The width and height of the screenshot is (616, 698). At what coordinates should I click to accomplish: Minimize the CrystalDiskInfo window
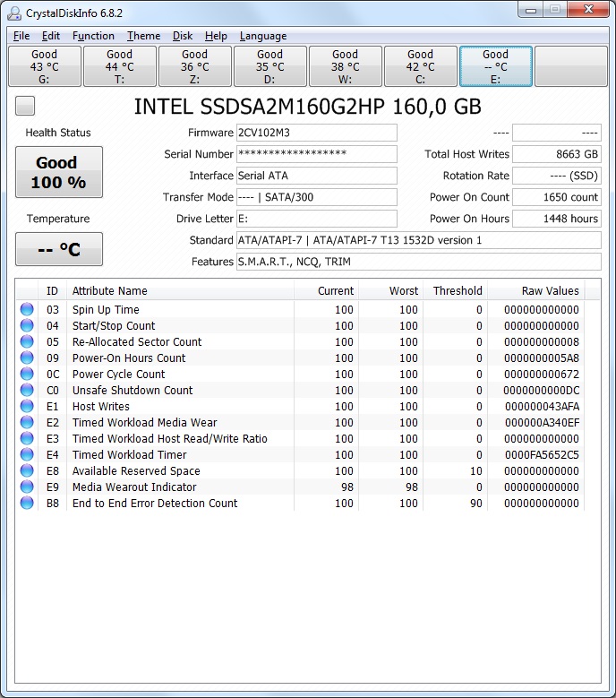coord(531,10)
